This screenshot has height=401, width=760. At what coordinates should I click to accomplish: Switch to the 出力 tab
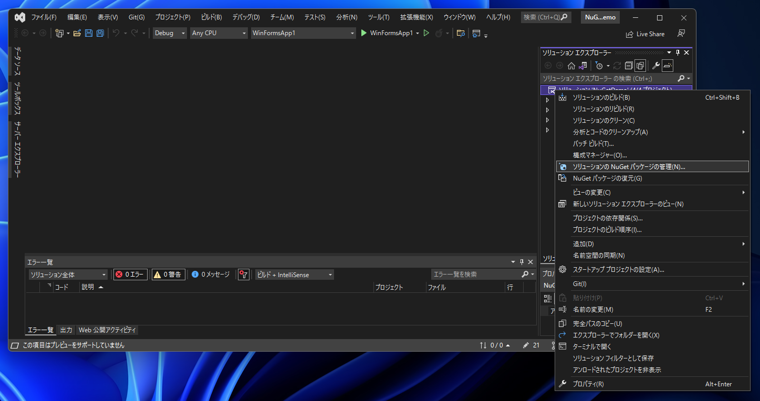(x=66, y=330)
